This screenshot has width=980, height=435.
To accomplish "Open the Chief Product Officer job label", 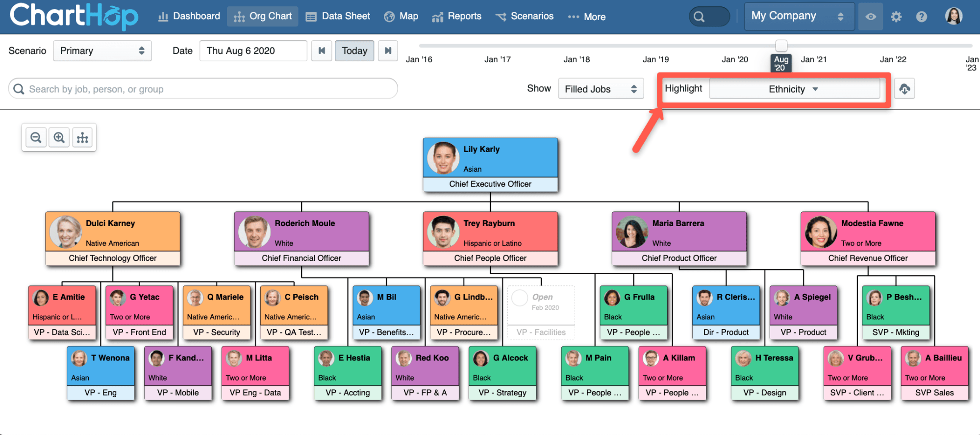I will click(x=679, y=258).
